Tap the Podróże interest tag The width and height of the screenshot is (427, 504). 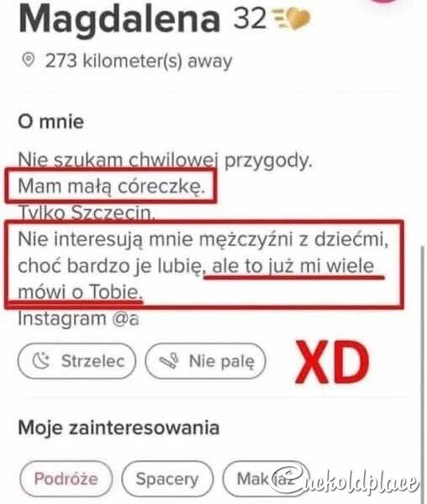pos(66,479)
